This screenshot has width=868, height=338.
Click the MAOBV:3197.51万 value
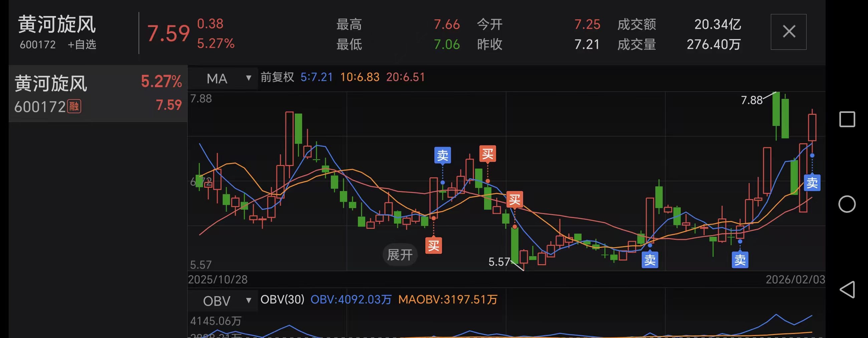(447, 299)
